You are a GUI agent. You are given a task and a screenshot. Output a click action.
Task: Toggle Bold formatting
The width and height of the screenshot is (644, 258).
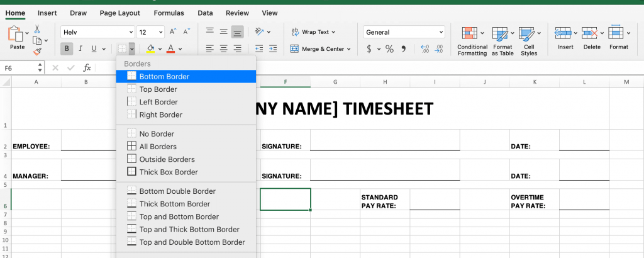coord(67,49)
